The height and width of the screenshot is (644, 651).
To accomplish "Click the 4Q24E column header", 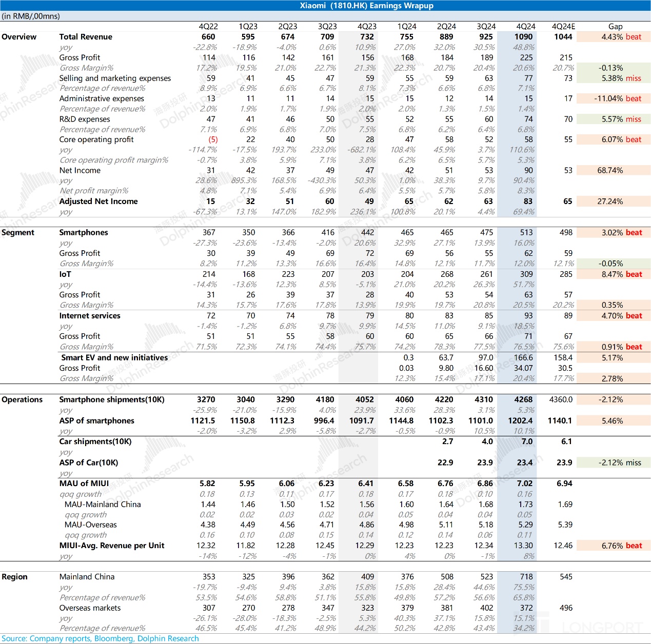I will 563,26.
